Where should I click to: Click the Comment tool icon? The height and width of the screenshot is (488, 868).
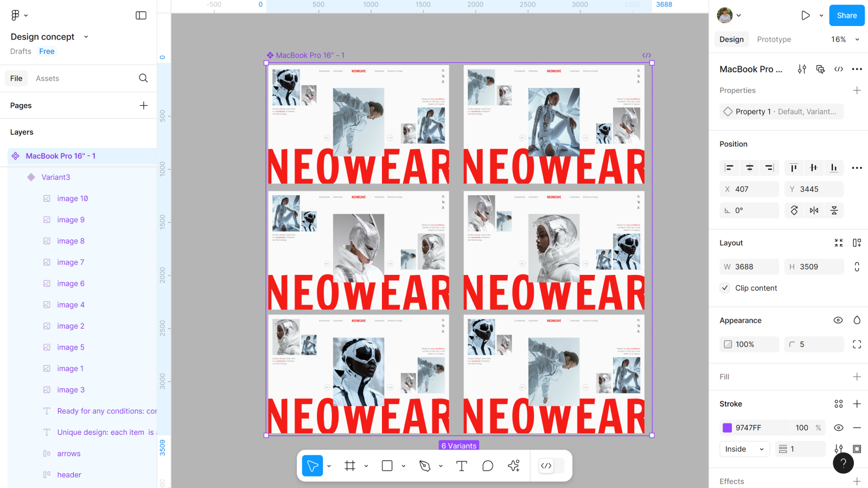[x=488, y=466]
